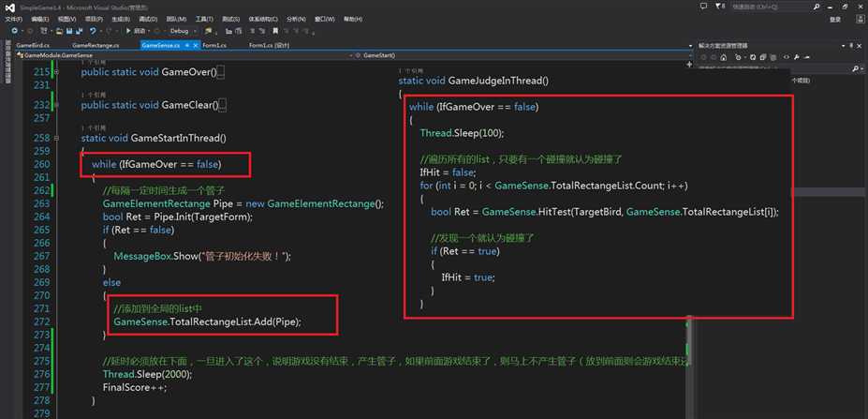Switch to the GameRectange.cs tab

click(96, 45)
